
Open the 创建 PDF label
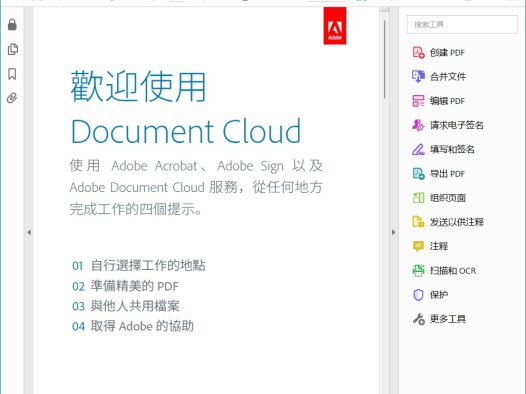[447, 53]
